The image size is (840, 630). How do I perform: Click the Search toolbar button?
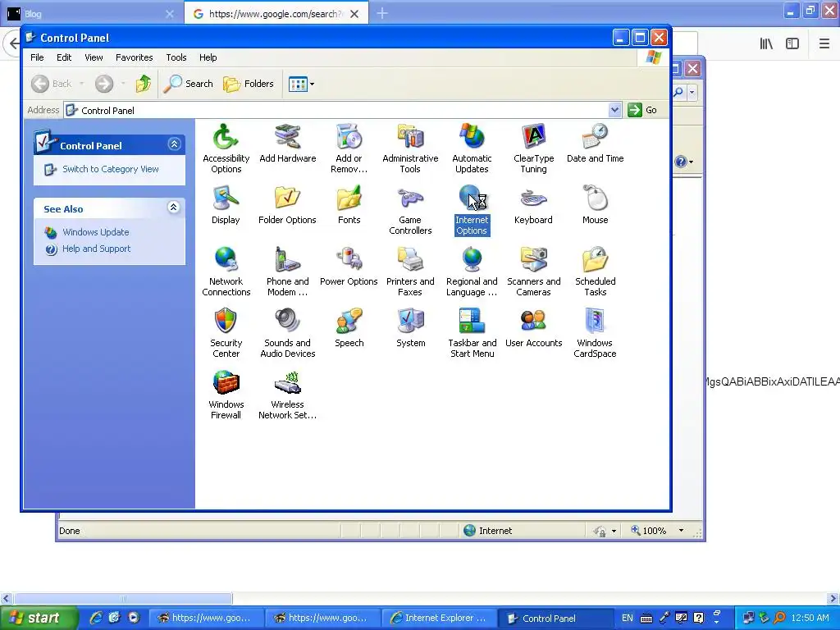188,84
